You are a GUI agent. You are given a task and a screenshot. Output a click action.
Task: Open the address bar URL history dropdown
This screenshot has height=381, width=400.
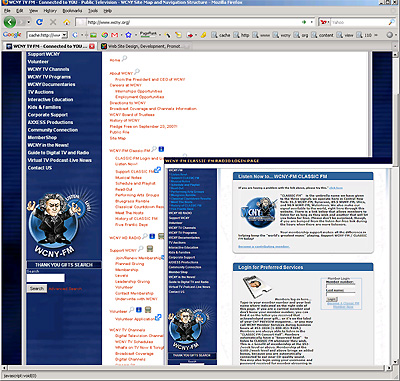pos(312,22)
